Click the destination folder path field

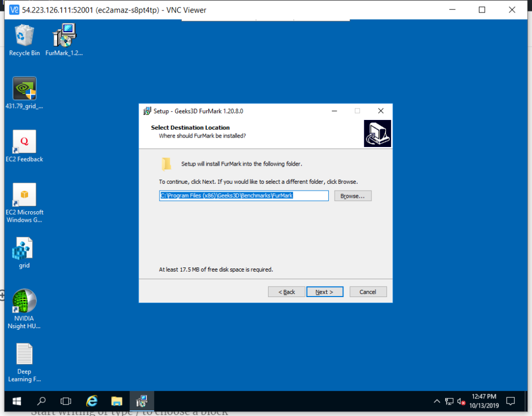click(x=244, y=196)
